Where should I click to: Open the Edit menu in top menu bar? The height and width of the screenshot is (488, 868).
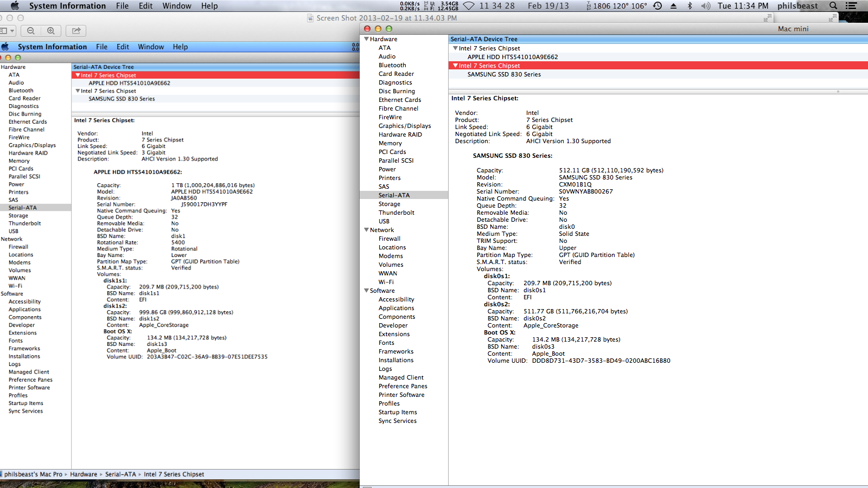[x=145, y=6]
